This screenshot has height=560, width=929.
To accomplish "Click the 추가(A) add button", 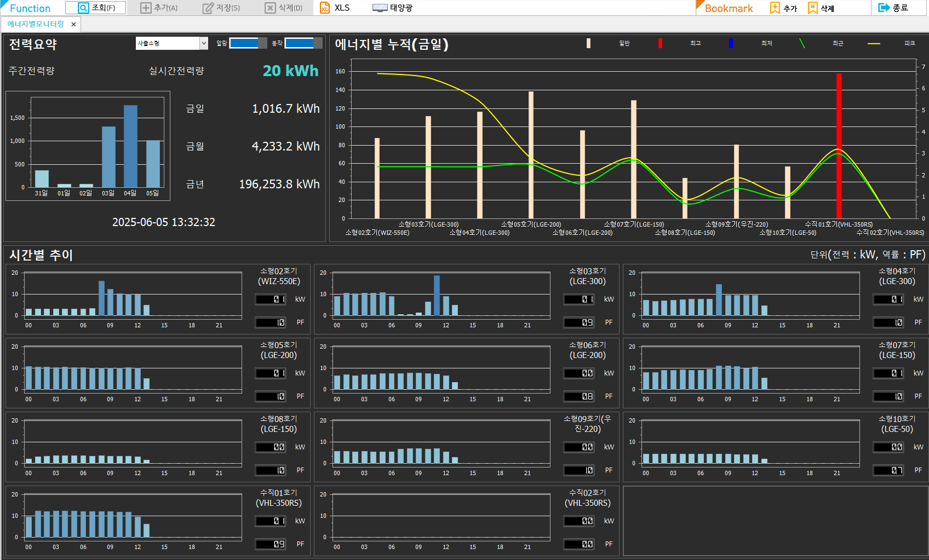I will (x=159, y=8).
